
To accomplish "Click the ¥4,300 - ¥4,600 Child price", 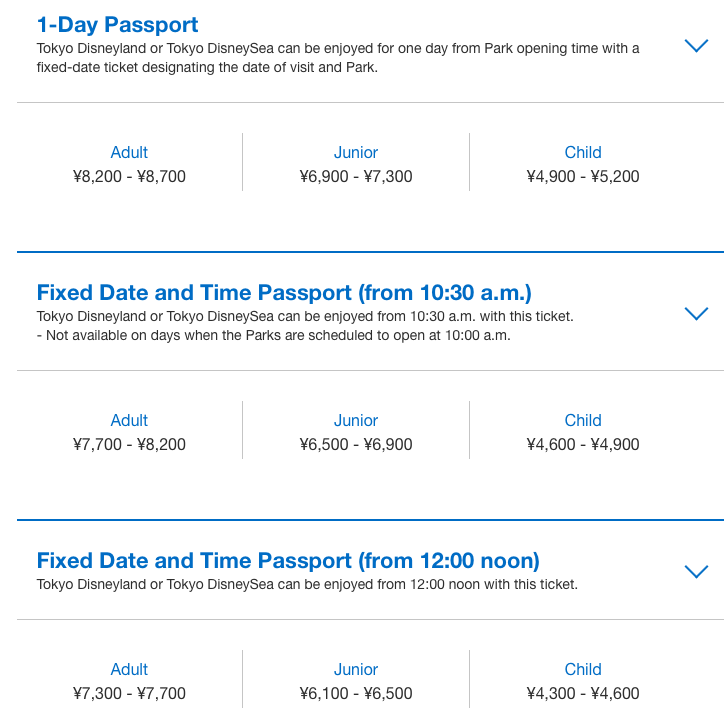I will (583, 694).
